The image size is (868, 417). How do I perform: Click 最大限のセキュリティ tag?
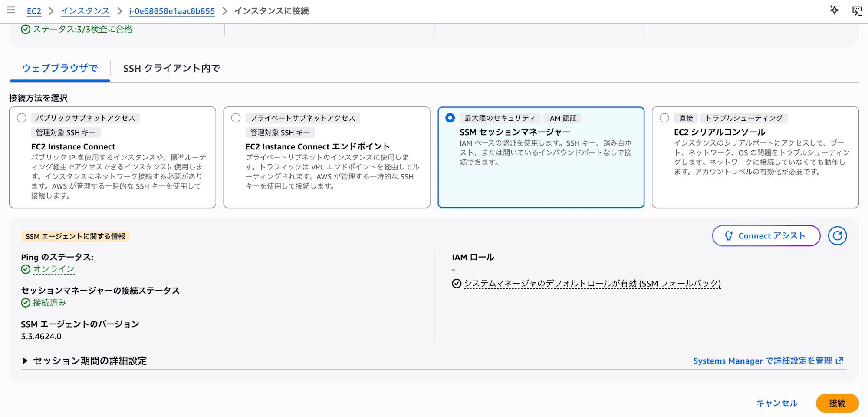pos(500,118)
